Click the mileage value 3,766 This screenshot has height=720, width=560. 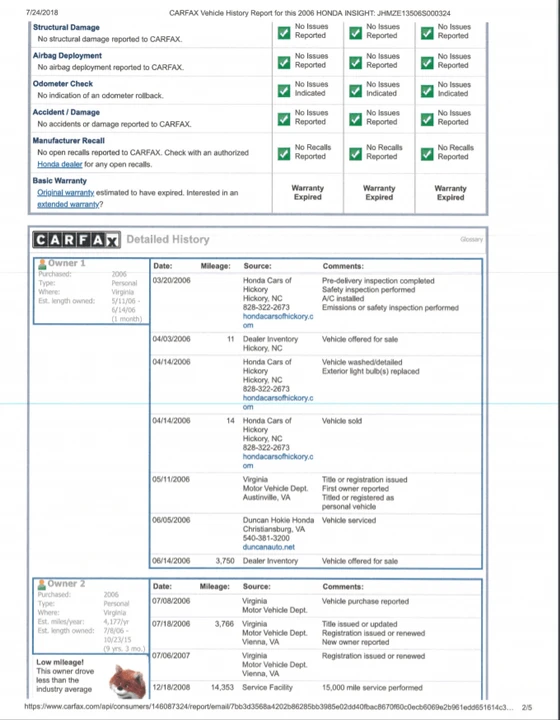click(x=224, y=624)
